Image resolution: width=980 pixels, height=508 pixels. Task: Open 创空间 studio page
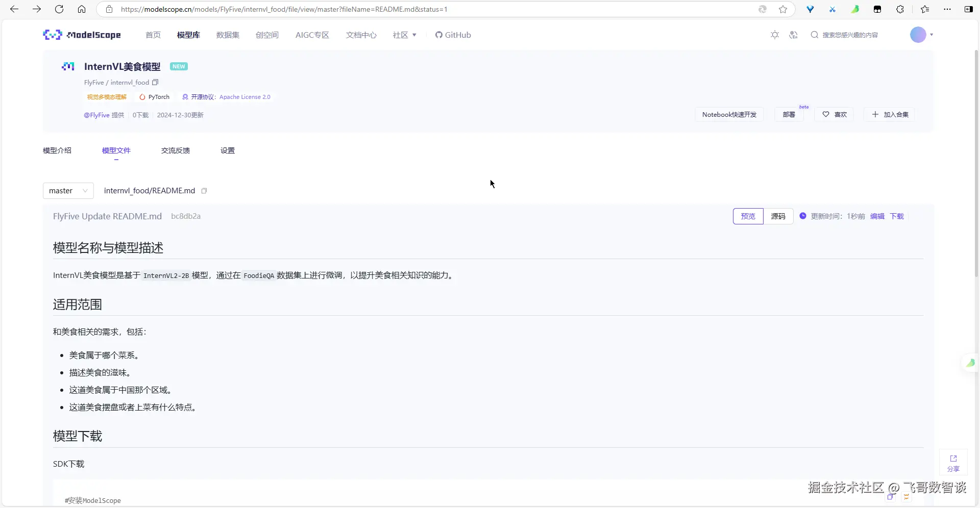coord(267,35)
